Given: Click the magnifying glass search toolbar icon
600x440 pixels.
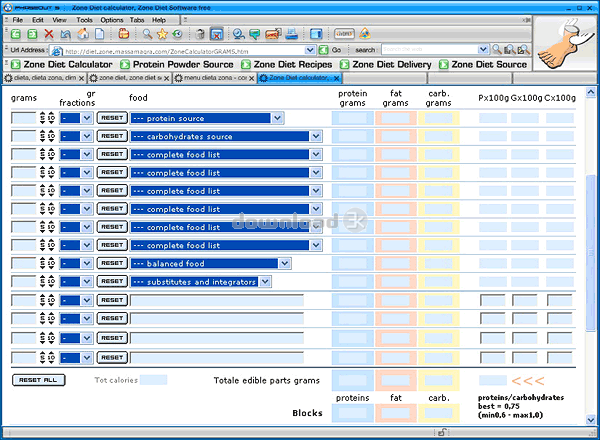Looking at the screenshot, I should 147,34.
